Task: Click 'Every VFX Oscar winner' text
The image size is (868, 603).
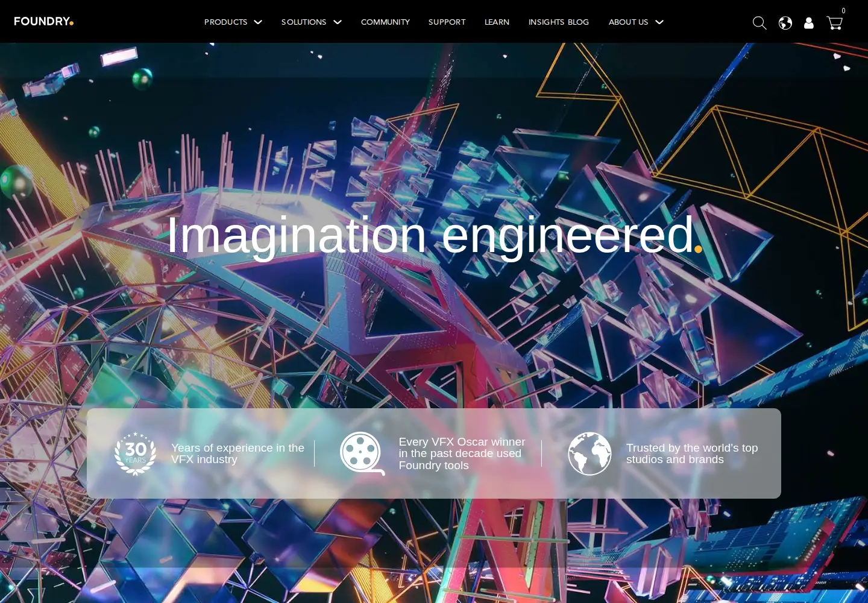Action: [x=462, y=453]
